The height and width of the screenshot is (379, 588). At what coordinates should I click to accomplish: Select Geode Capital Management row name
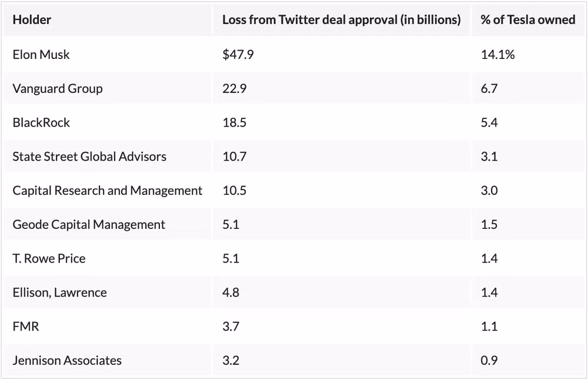[89, 225]
